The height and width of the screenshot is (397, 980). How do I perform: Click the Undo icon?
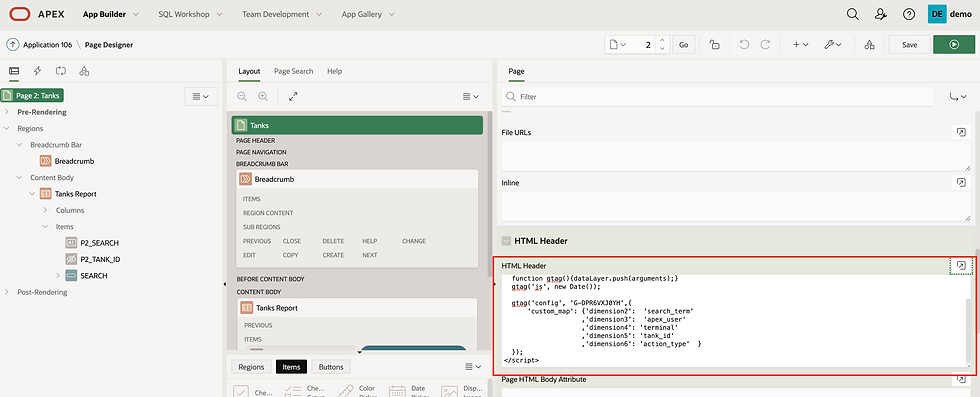pos(744,45)
